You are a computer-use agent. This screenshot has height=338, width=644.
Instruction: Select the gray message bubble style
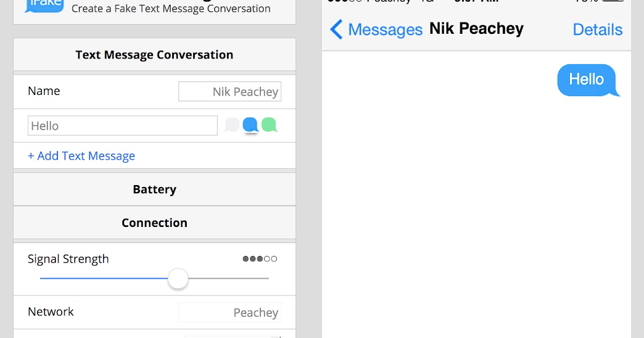pos(232,125)
